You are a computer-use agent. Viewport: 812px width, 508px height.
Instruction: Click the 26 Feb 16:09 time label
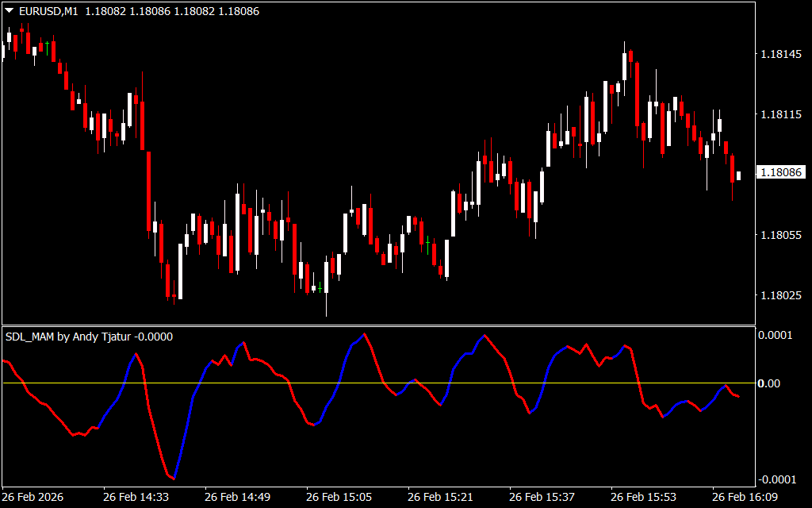[745, 497]
